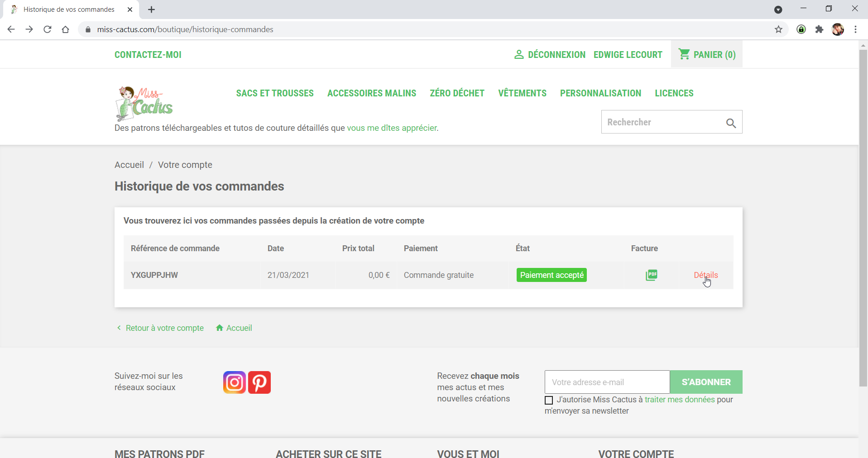Click the search magnifier icon
The image size is (868, 458).
pyautogui.click(x=731, y=123)
